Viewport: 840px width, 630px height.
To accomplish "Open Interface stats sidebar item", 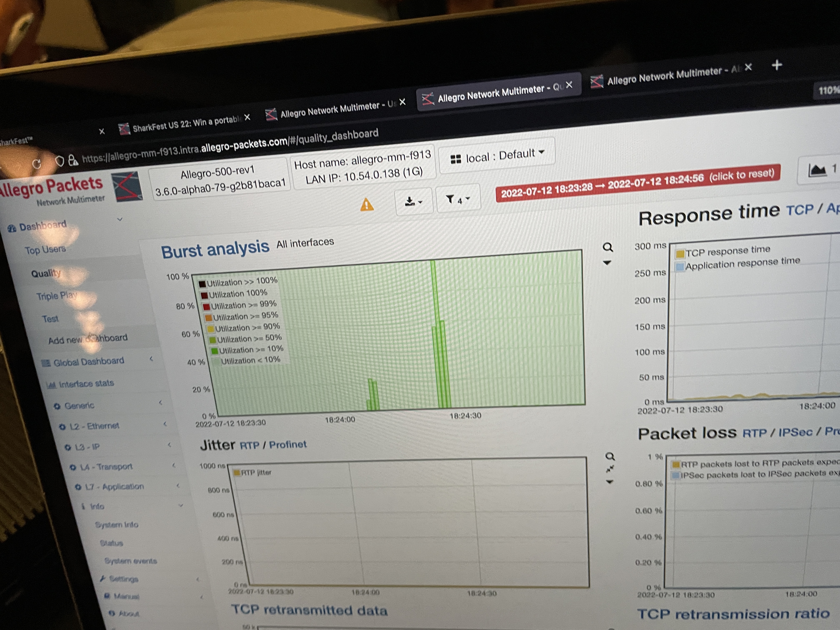I will pyautogui.click(x=80, y=384).
